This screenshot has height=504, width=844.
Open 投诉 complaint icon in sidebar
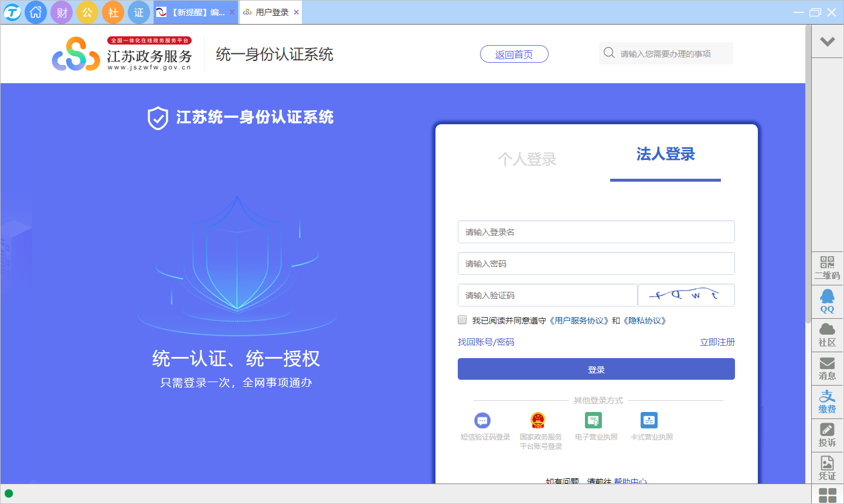click(x=827, y=435)
